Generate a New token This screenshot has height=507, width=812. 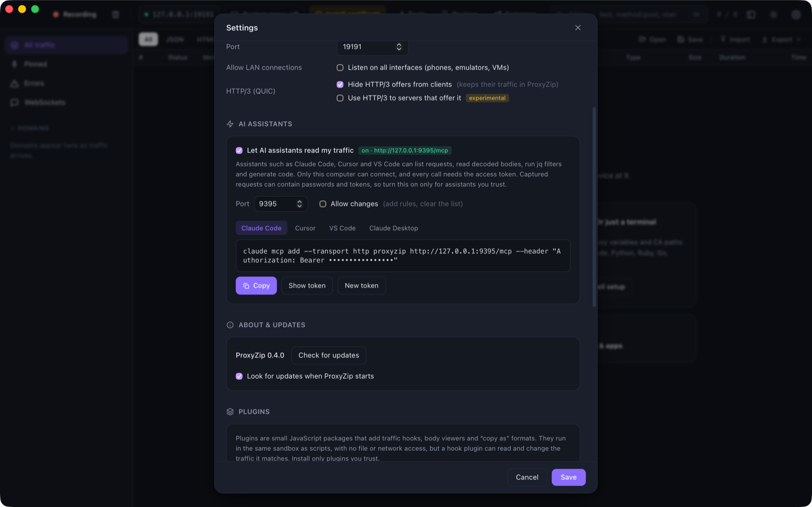362,285
